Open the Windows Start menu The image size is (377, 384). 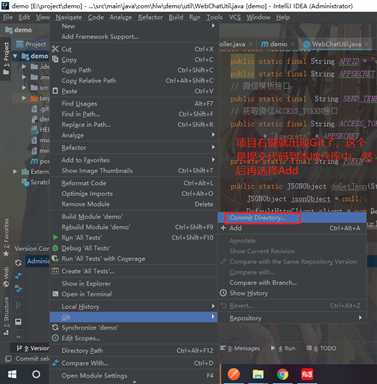[x=12, y=374]
